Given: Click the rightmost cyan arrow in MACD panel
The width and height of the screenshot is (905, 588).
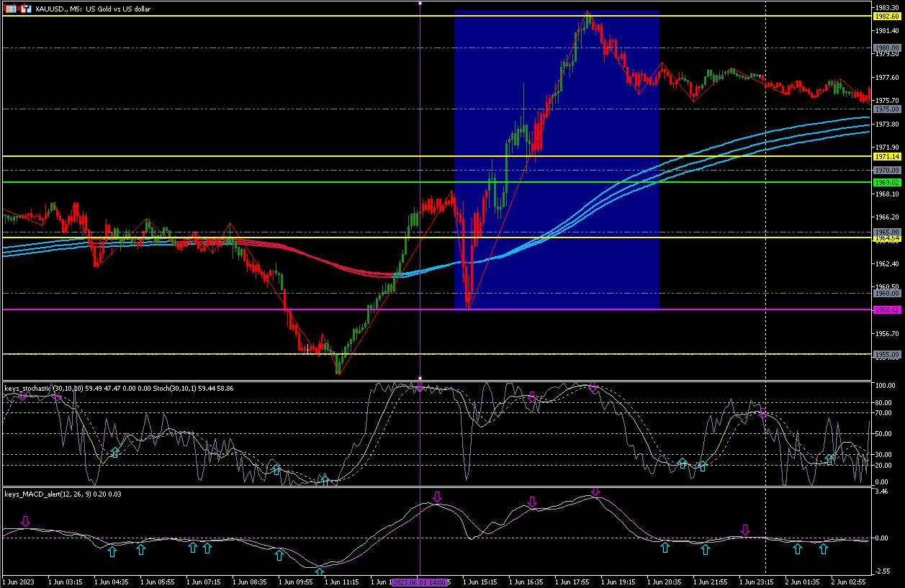Looking at the screenshot, I should tap(823, 548).
